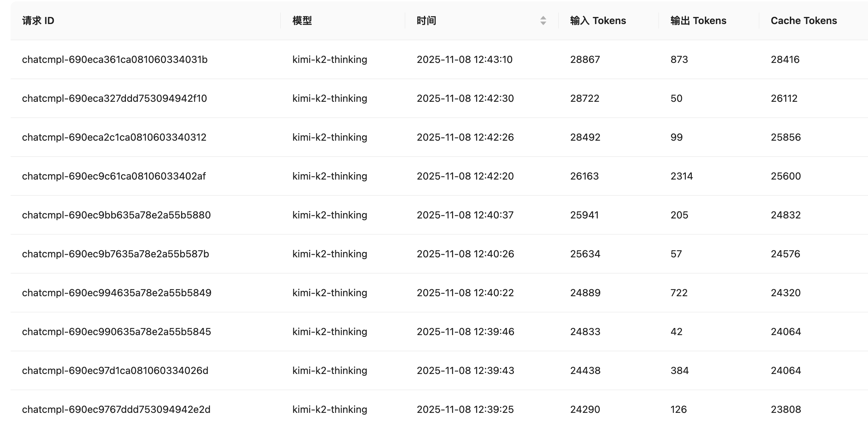Screen dimensions: 868x427
Task: Click the 时间 column header
Action: (426, 21)
